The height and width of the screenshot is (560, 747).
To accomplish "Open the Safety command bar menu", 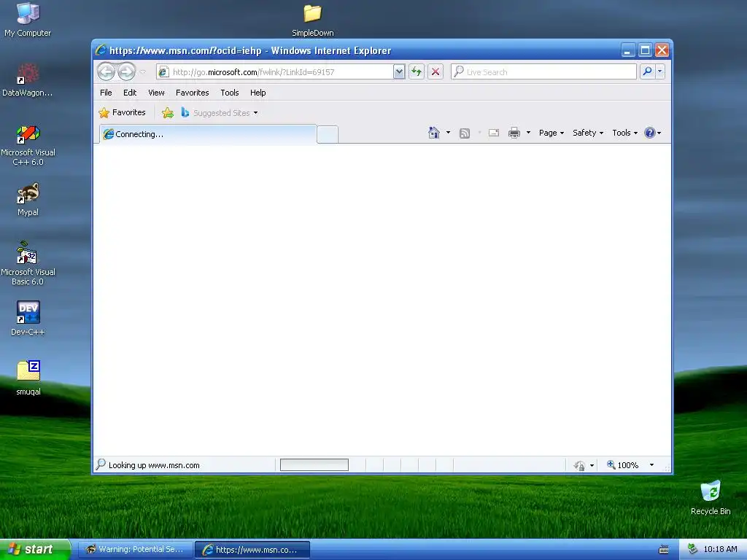I will [588, 133].
